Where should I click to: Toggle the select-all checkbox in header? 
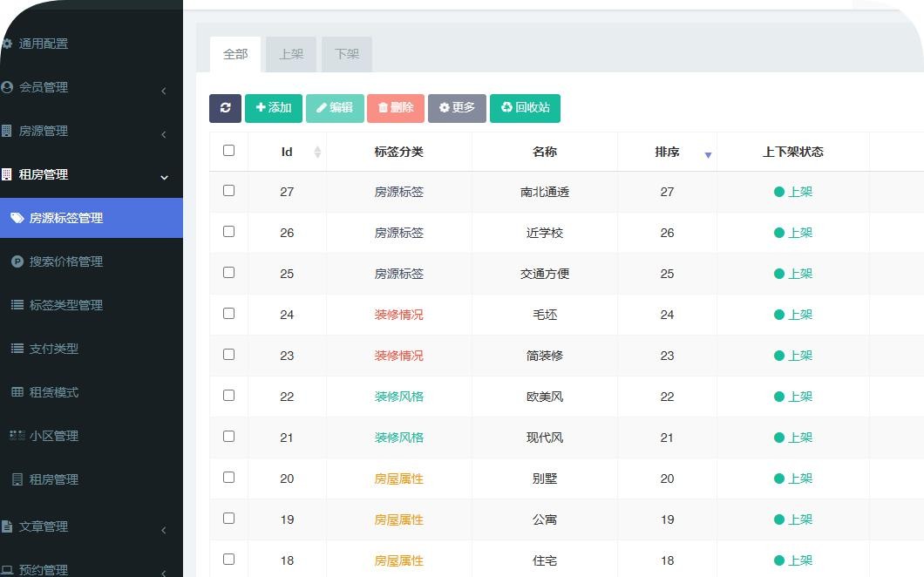point(228,151)
